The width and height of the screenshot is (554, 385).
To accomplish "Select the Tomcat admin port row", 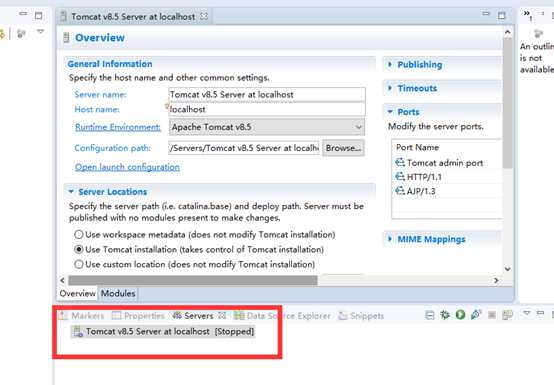I will [x=446, y=163].
